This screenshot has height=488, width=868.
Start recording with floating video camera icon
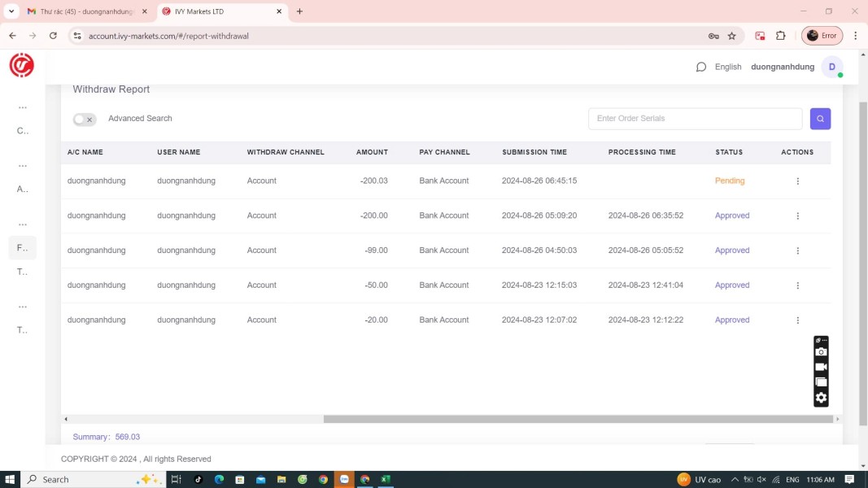(821, 367)
